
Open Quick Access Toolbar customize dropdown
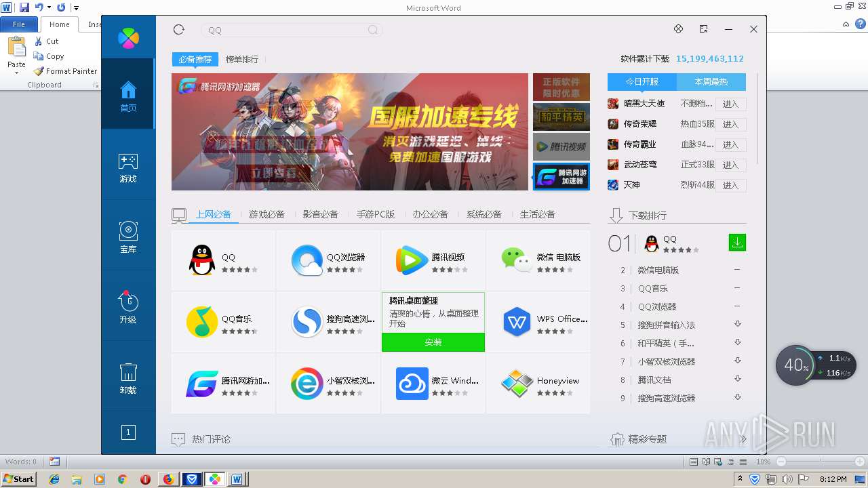(76, 8)
